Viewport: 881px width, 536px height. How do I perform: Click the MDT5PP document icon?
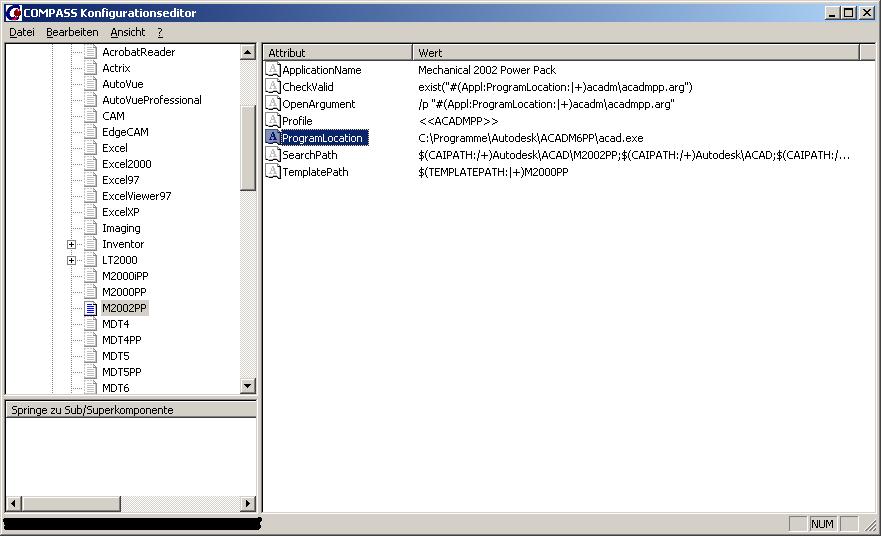tap(91, 372)
